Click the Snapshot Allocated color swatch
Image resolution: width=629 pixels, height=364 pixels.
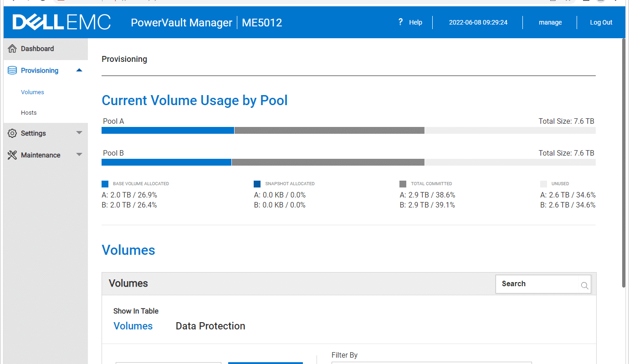click(257, 184)
